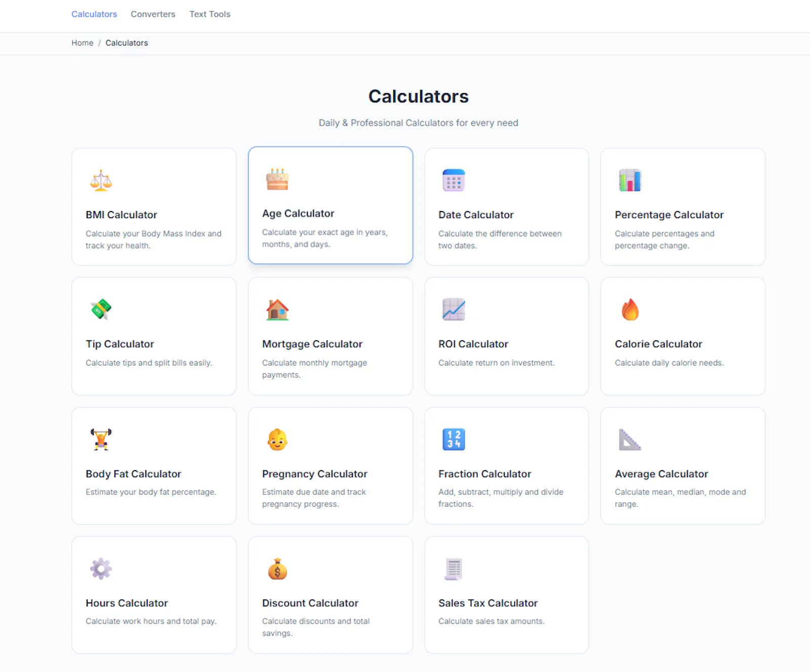This screenshot has height=672, width=810.
Task: Open the Sales Tax Calculator title
Action: click(x=488, y=603)
